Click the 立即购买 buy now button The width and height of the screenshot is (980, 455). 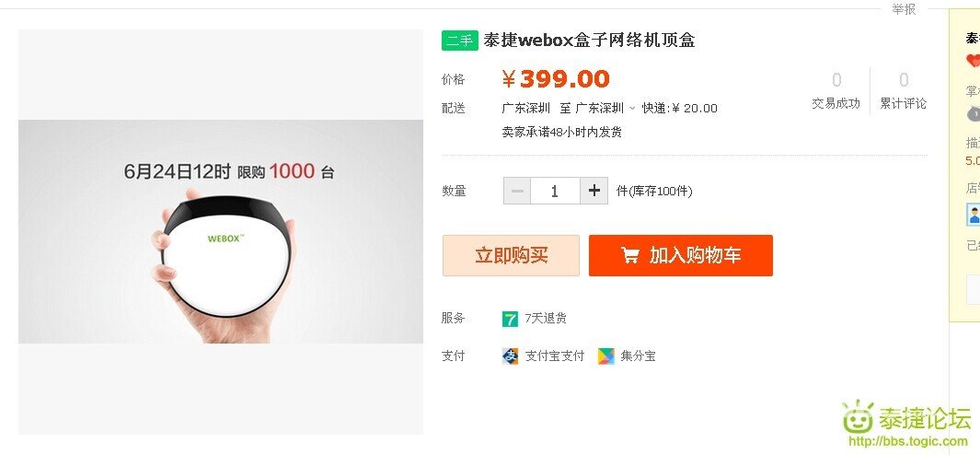pos(511,255)
